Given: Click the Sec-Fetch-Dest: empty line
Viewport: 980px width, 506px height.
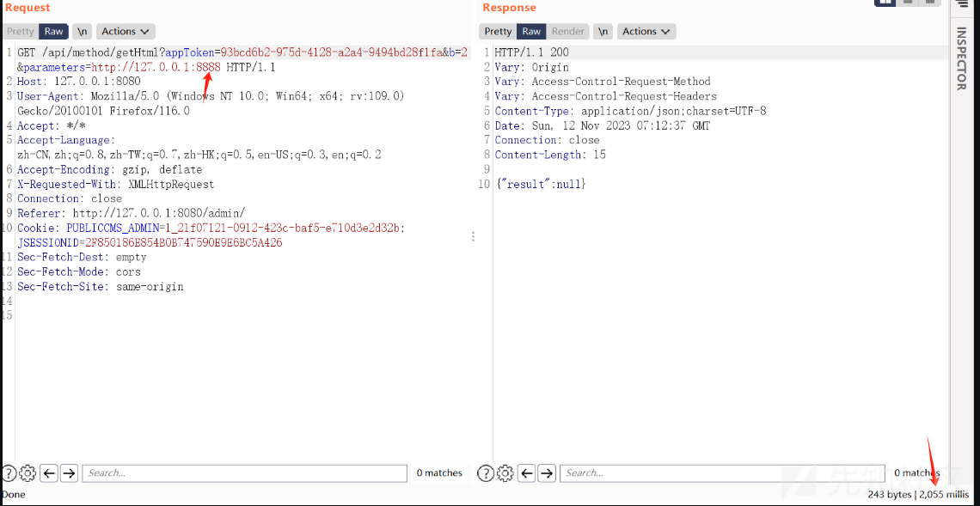Looking at the screenshot, I should [82, 258].
